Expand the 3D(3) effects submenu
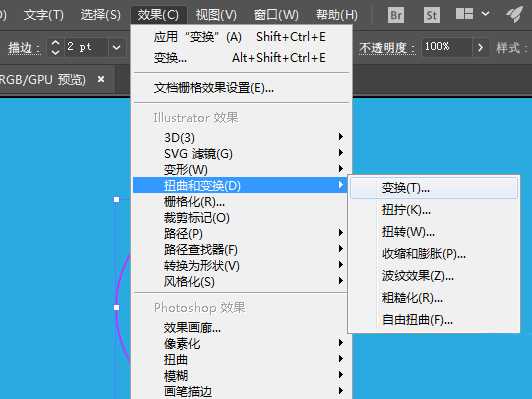Viewport: 532px width, 399px height. point(242,137)
